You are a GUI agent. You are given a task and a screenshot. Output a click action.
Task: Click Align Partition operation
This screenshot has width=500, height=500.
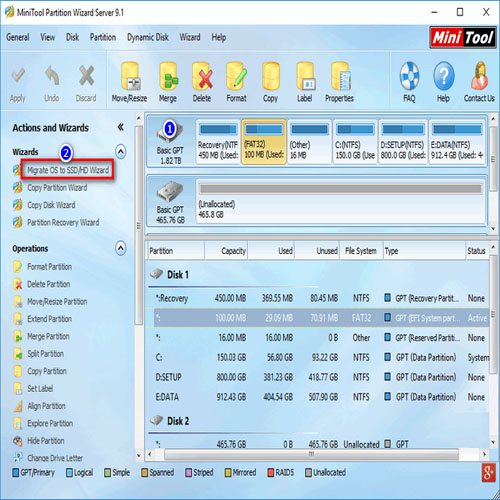[46, 406]
